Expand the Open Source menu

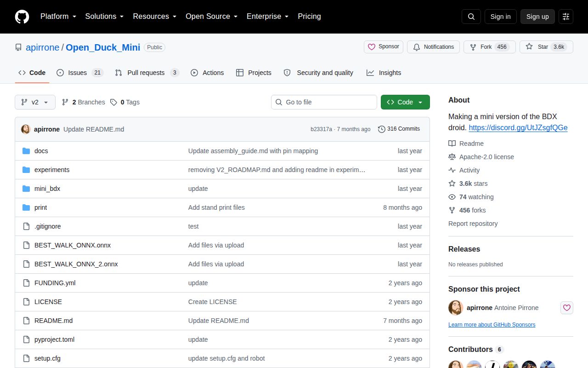tap(211, 17)
